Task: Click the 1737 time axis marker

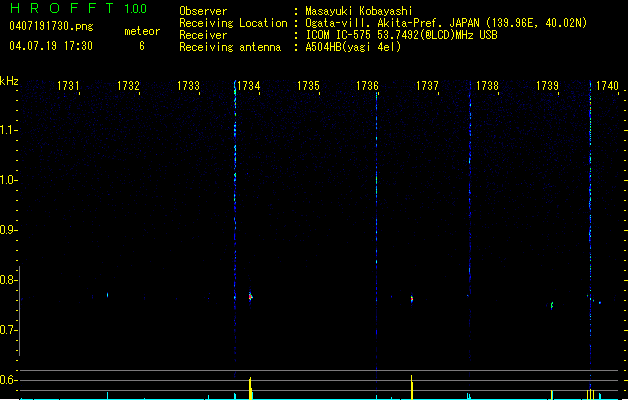Action: click(x=428, y=86)
